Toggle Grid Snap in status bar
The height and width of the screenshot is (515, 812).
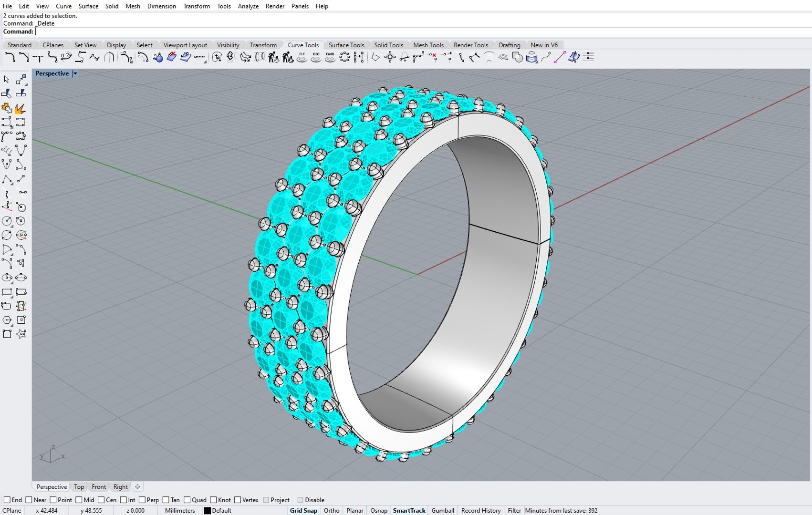[303, 510]
